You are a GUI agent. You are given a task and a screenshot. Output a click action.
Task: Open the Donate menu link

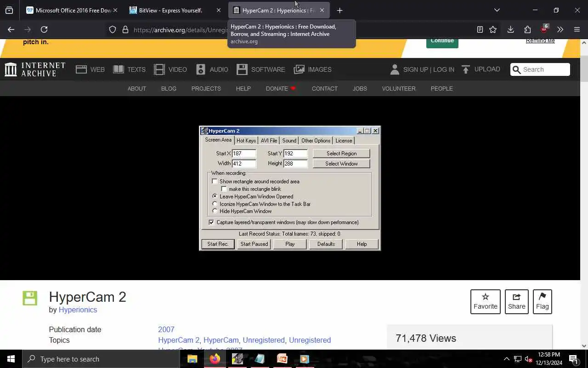tap(281, 88)
